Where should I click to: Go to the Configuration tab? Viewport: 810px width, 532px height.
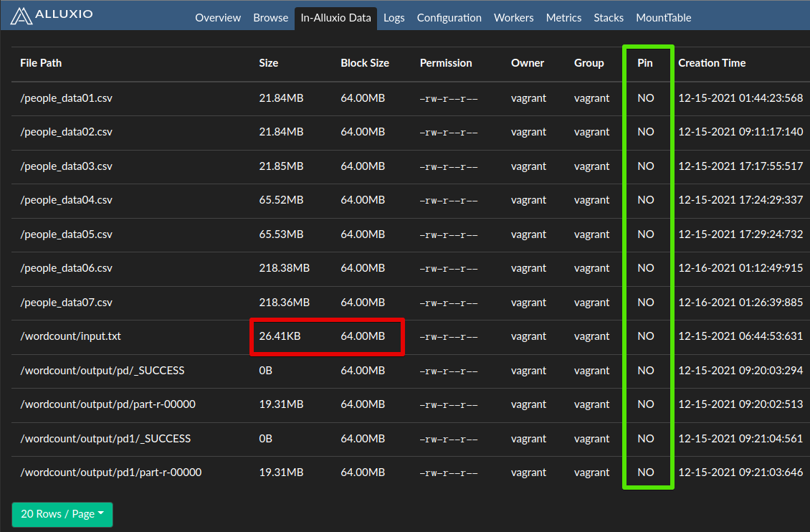(449, 18)
